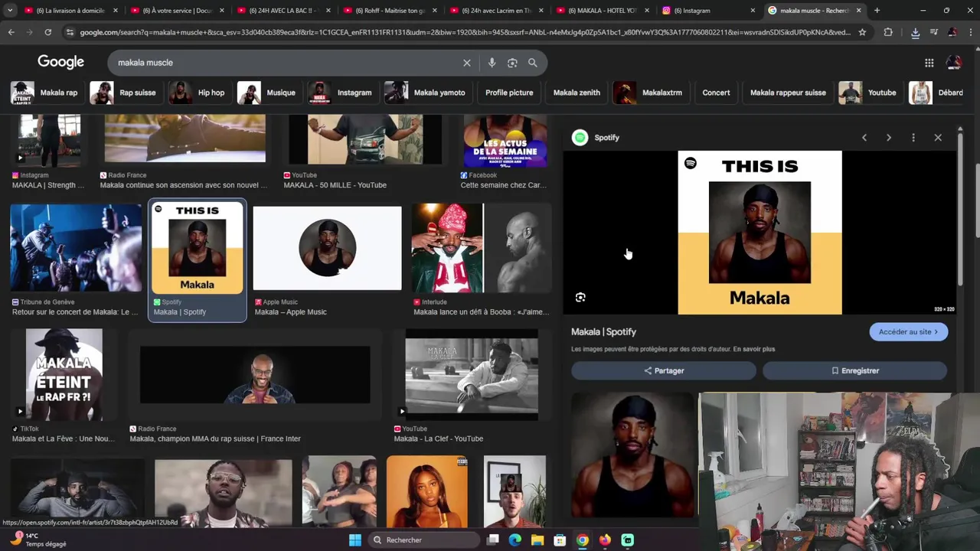Submit search with the magnifier icon
The height and width of the screenshot is (551, 980).
tap(532, 63)
